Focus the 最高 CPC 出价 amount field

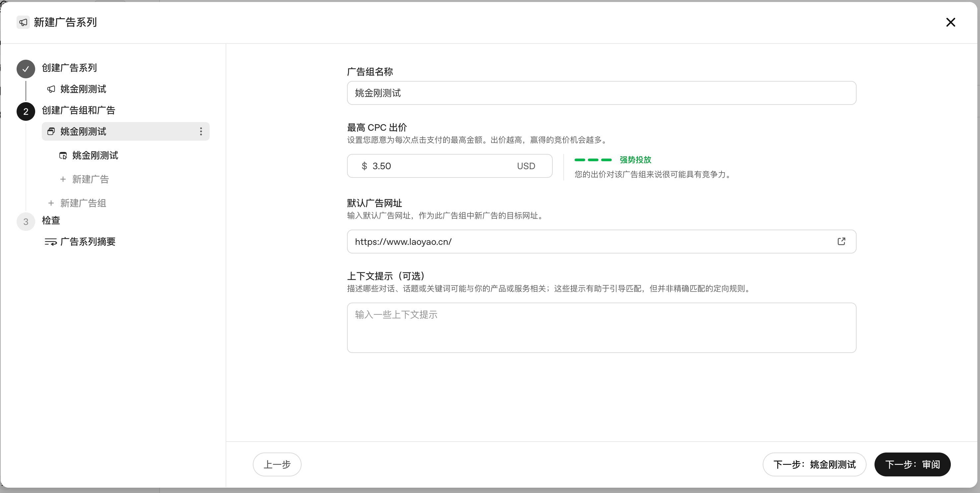450,166
